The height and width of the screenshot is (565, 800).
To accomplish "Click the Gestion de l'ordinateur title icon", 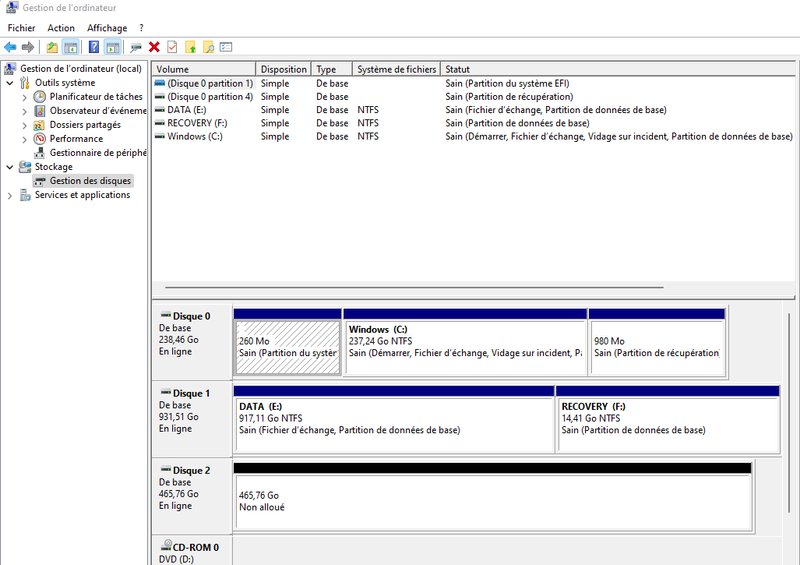I will 12,7.
